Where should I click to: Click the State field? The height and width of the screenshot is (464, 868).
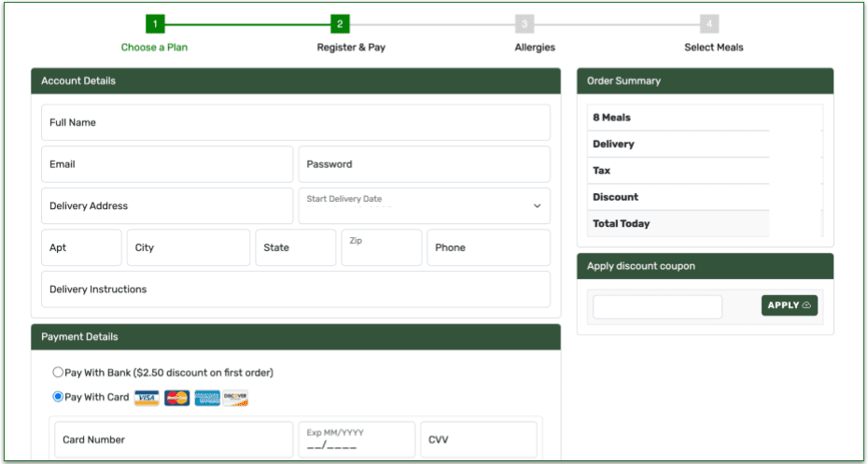tap(296, 247)
